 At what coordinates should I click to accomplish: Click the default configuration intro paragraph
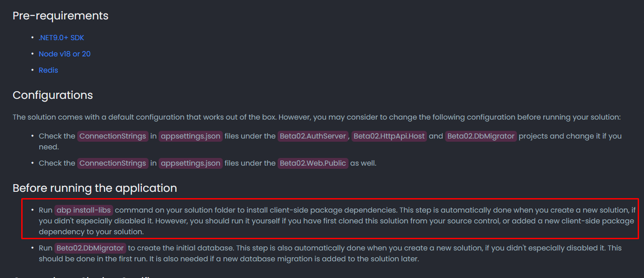tap(316, 117)
